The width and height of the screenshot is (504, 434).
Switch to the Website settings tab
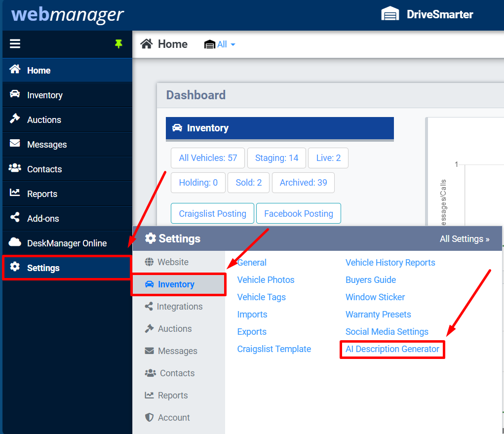click(x=174, y=262)
